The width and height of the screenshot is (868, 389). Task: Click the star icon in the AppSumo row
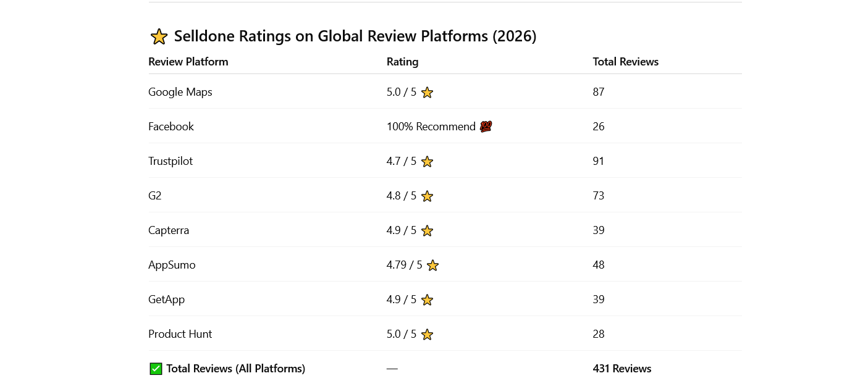coord(432,266)
